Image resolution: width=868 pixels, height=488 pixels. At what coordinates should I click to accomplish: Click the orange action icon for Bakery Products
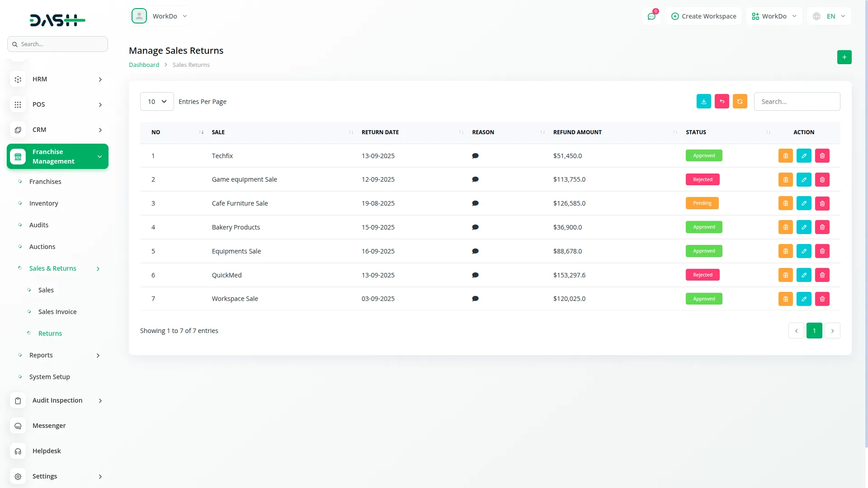[785, 227]
